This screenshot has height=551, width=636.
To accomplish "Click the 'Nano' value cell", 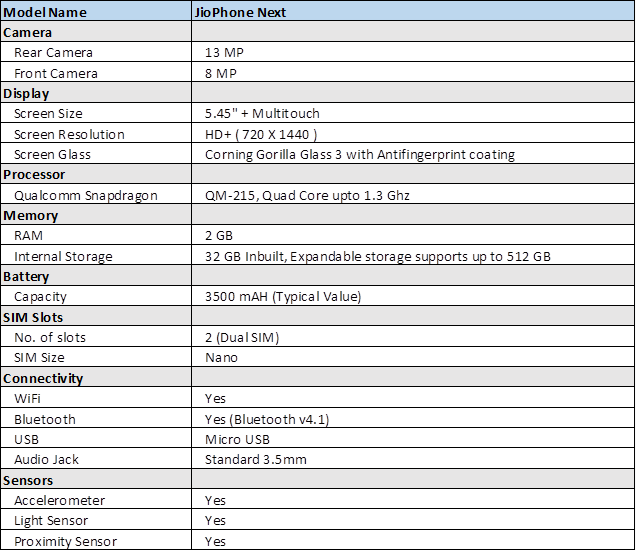I will click(x=413, y=357).
